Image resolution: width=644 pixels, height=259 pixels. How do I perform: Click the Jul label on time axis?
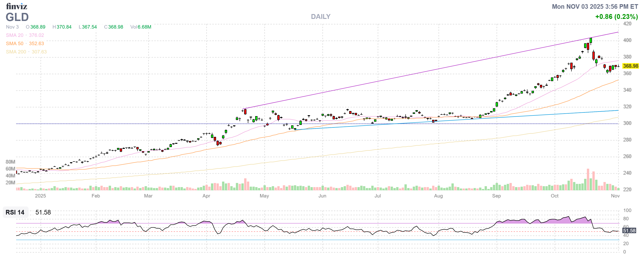click(378, 196)
